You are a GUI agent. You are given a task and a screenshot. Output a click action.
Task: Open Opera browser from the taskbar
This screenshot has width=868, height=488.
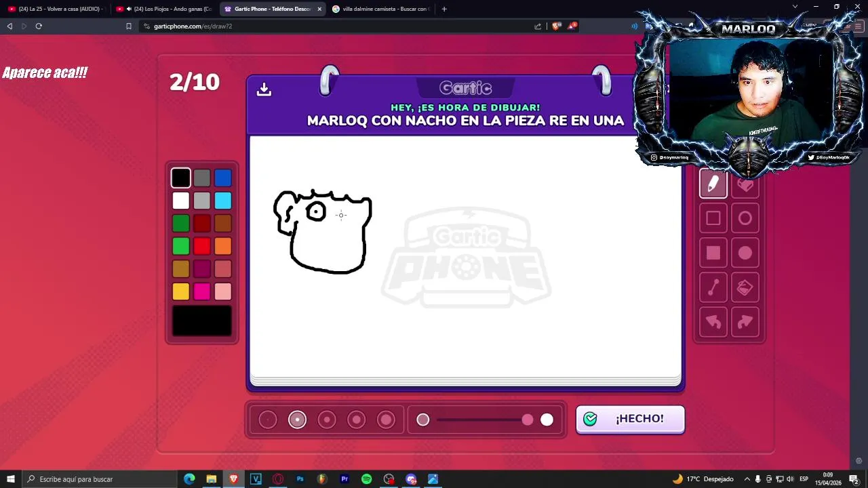[x=278, y=479]
